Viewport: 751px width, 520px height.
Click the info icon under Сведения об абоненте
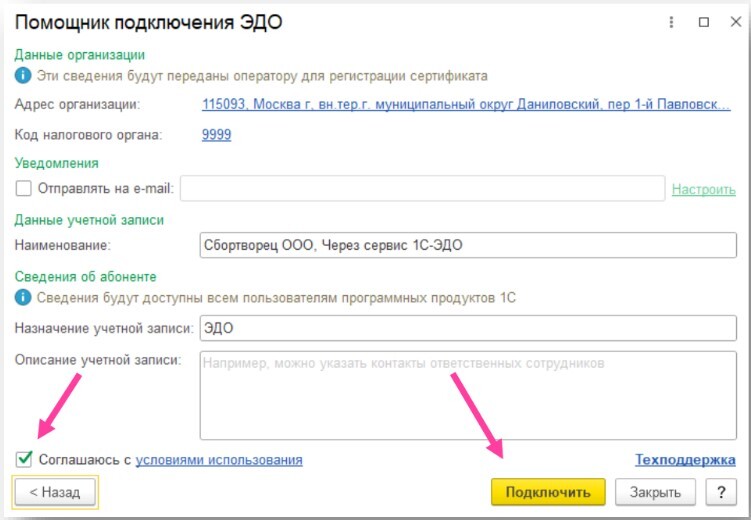click(x=23, y=298)
